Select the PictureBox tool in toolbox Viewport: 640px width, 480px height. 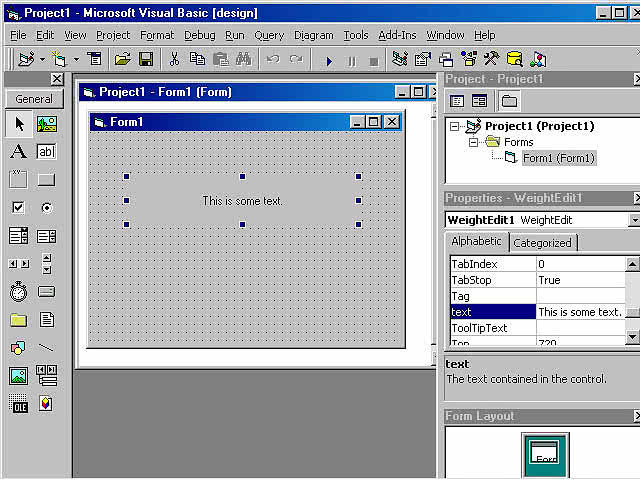pyautogui.click(x=47, y=124)
